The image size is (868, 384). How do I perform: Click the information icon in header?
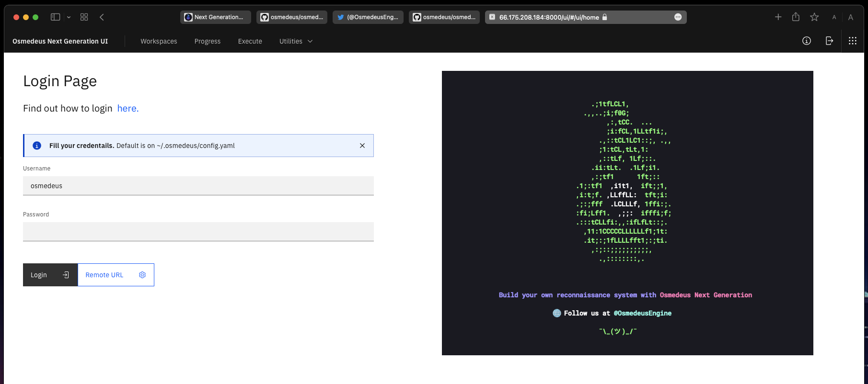coord(807,41)
